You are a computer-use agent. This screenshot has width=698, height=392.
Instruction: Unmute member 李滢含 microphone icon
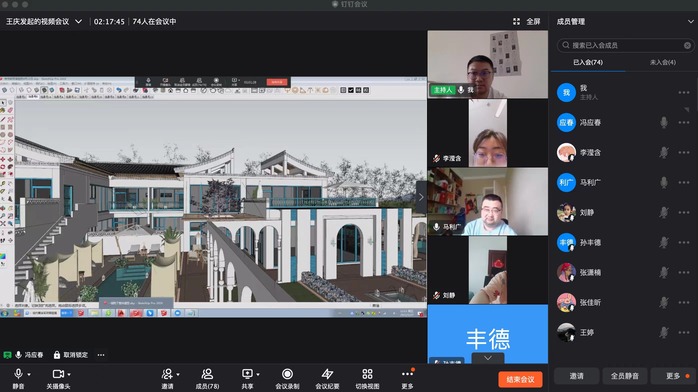[664, 153]
